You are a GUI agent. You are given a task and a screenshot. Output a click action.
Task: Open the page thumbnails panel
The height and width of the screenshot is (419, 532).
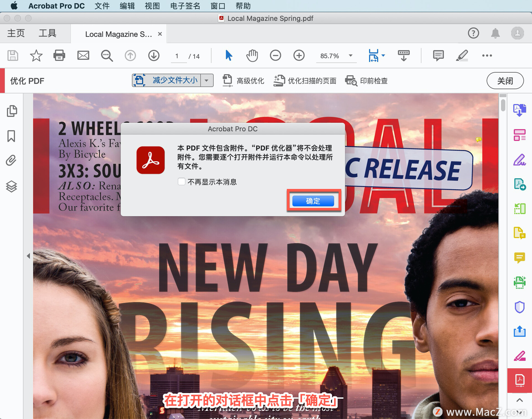tap(11, 111)
